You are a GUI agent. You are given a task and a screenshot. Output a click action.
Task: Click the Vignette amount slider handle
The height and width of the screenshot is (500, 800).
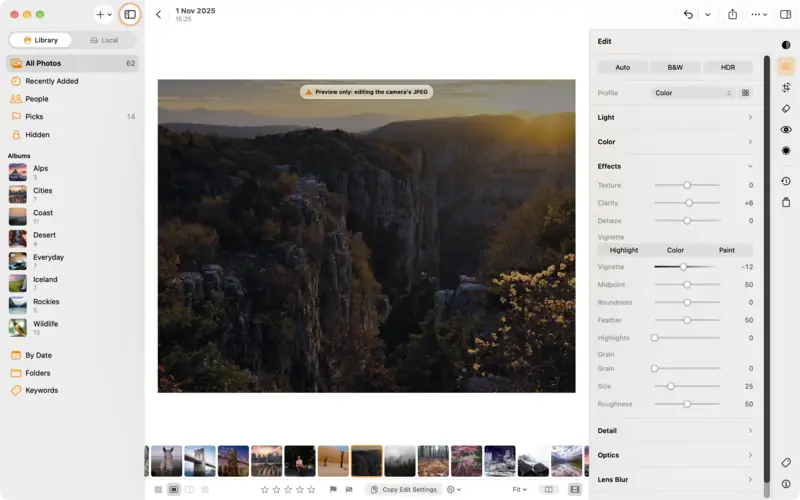683,267
